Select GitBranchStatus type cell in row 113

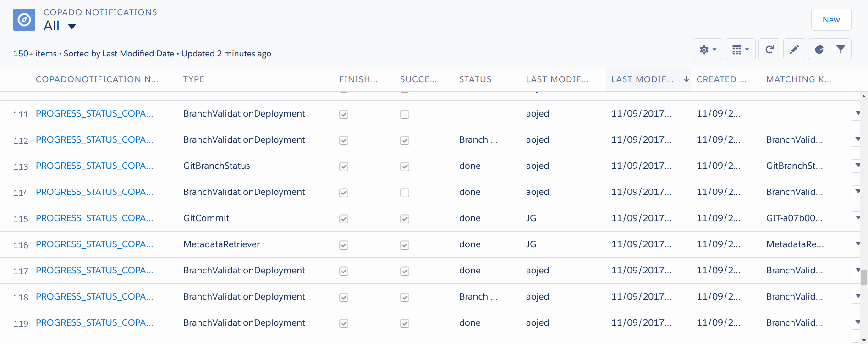pos(217,166)
